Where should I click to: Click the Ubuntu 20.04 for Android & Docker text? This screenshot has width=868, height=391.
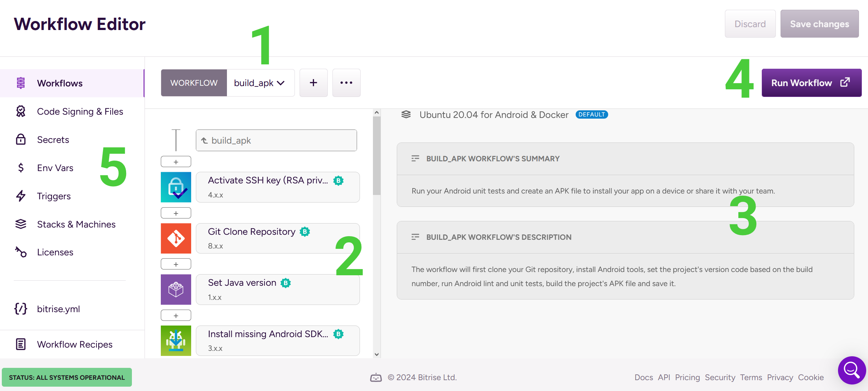[494, 115]
